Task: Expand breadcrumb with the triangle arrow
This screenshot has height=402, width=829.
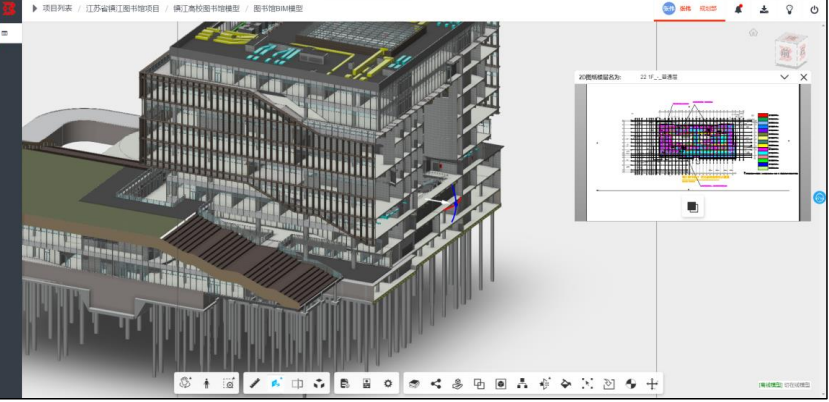Action: tap(35, 8)
